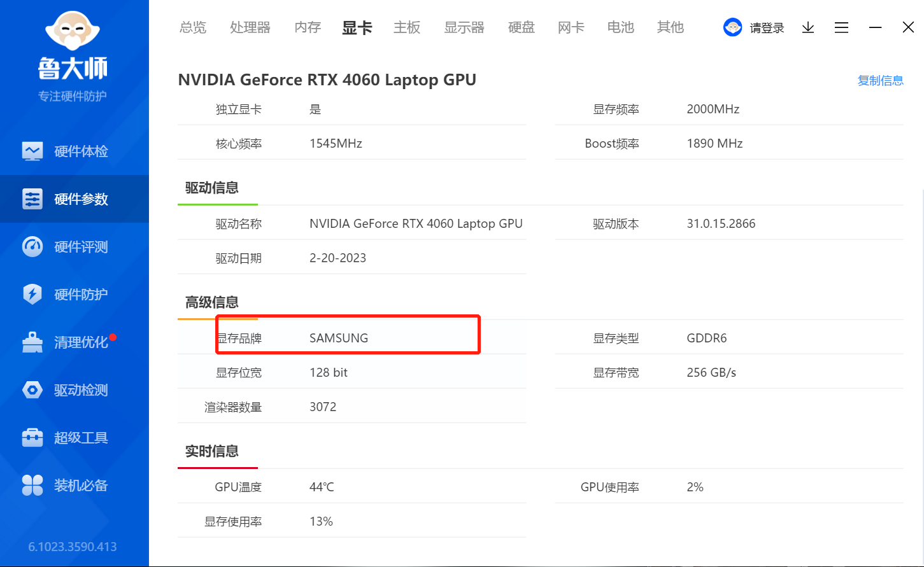
Task: Click driver date 2-20-2023
Action: tap(338, 258)
